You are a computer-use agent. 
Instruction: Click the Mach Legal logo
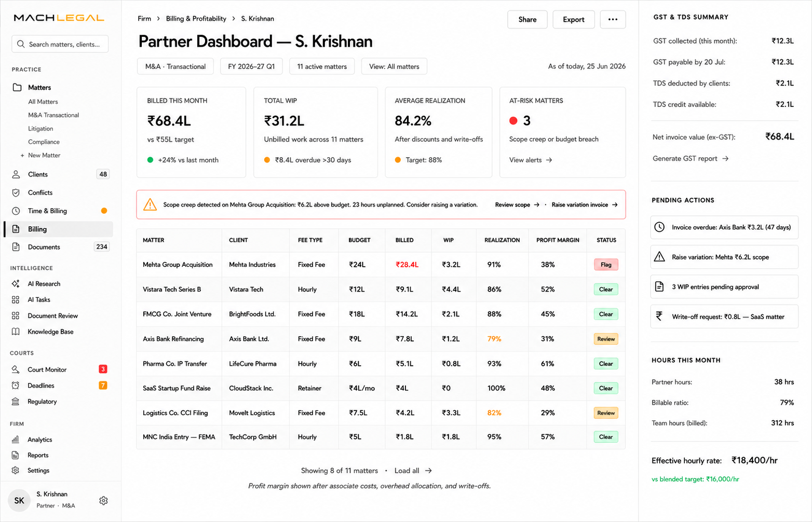pos(59,18)
